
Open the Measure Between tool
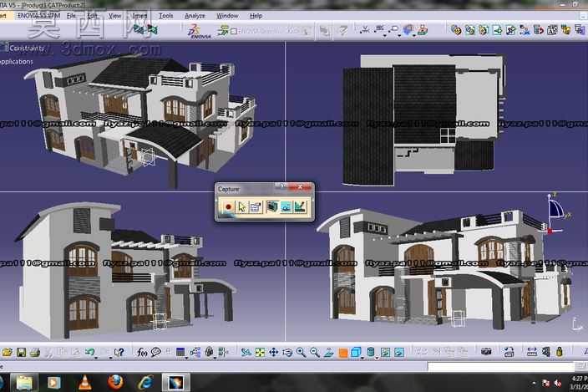tap(532, 352)
